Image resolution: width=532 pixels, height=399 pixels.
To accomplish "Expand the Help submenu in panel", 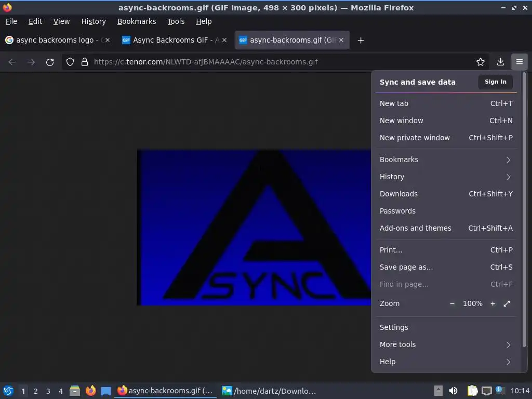I will pos(446,362).
